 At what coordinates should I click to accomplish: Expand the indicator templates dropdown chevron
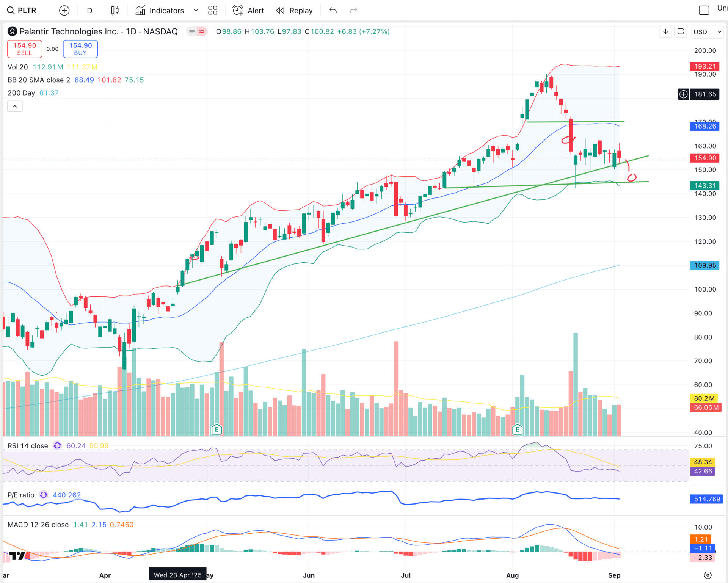196,11
